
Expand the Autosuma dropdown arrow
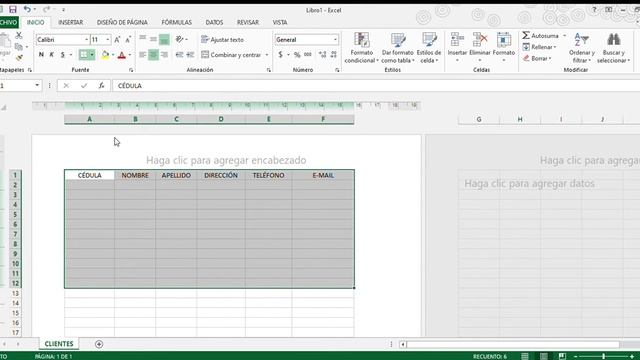click(564, 36)
